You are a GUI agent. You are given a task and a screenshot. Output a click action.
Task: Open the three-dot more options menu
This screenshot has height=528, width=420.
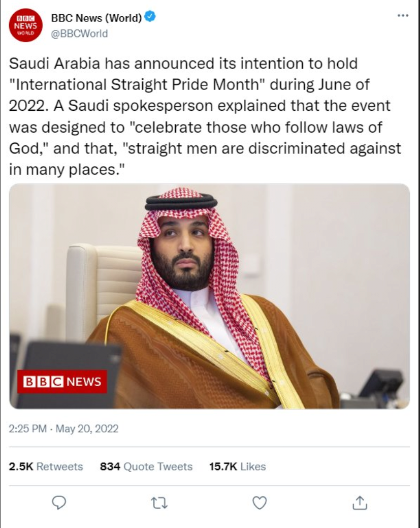[403, 15]
